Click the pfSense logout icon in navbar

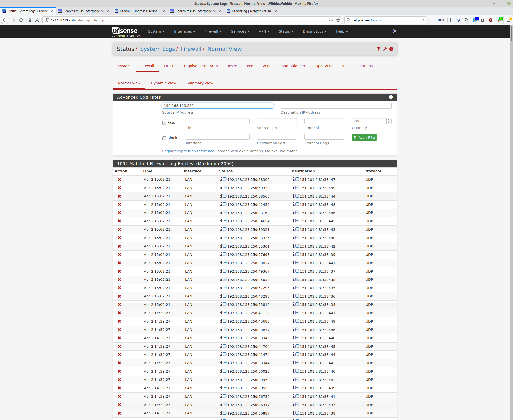click(x=394, y=31)
